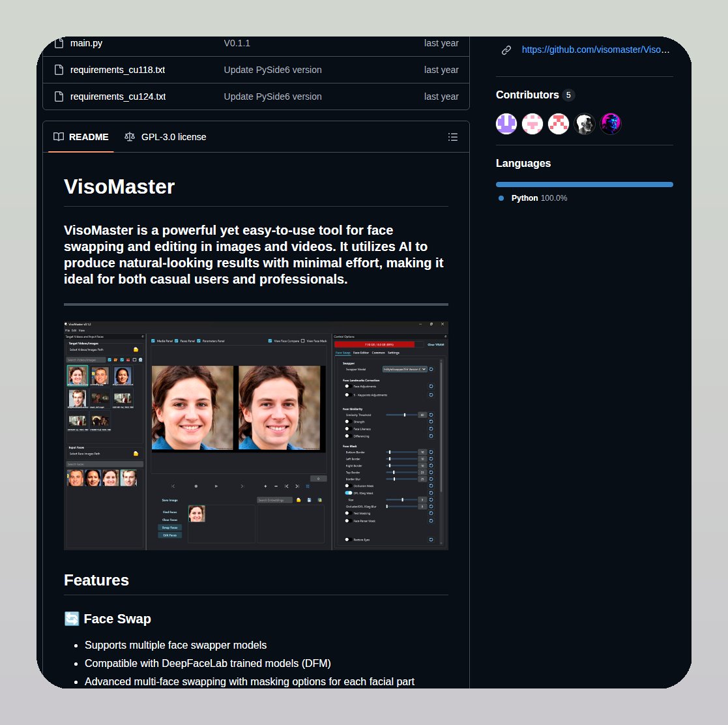Click 'Advanced multi-face swapping' bullet text
Screen dimensions: 728x725
click(250, 681)
